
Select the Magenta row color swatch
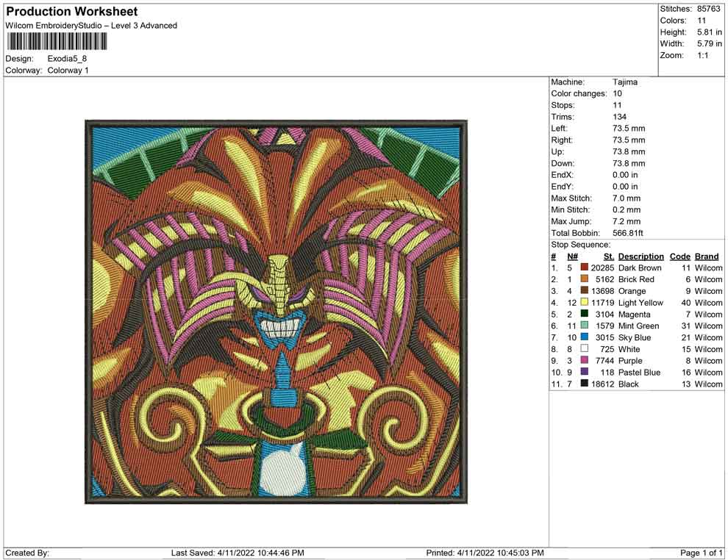[585, 314]
